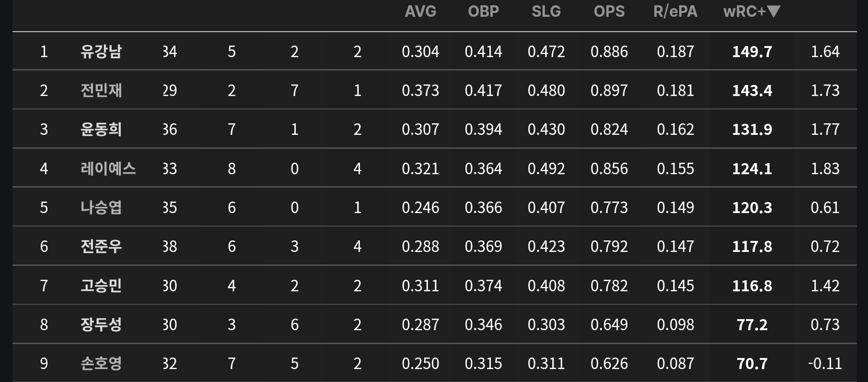Click wRC+ value 77.2
Viewport: 868px width, 382px height.
point(752,324)
